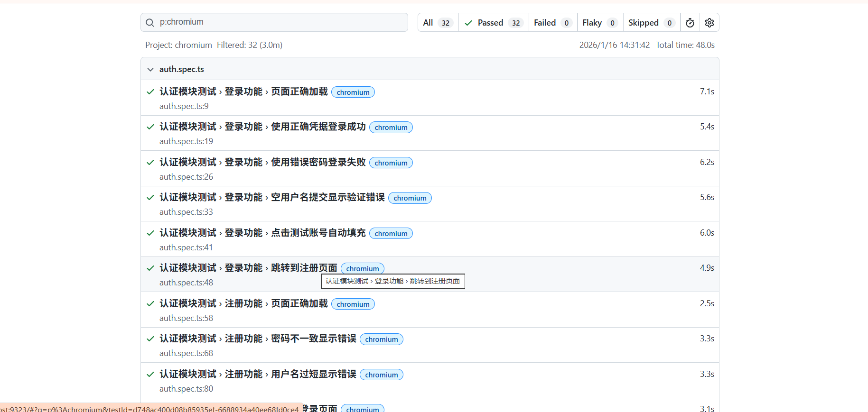Click the Total time: 48.0s text
Screen dimensions: 868x412
pyautogui.click(x=685, y=45)
